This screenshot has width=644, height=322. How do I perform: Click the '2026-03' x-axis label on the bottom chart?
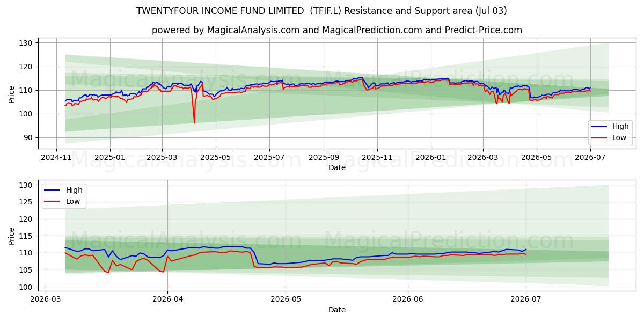(x=45, y=300)
